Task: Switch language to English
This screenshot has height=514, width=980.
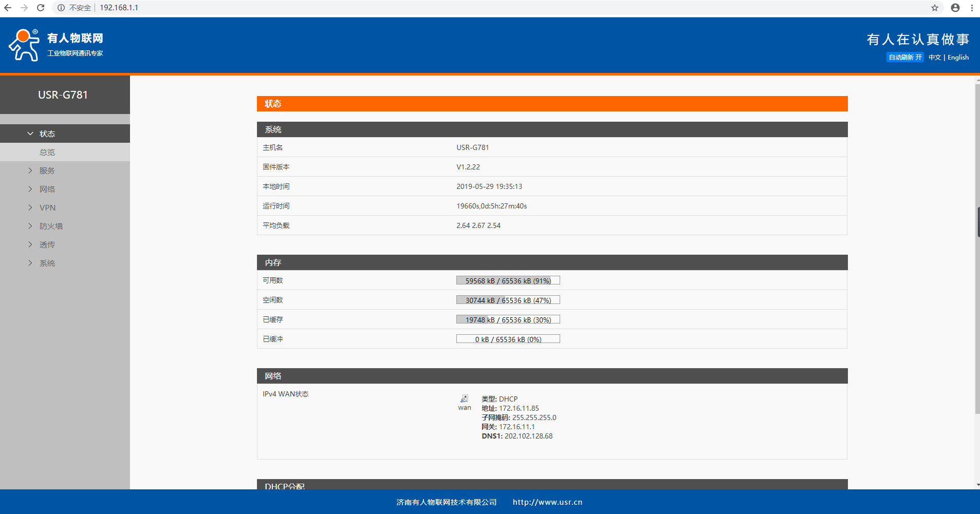Action: coord(958,58)
